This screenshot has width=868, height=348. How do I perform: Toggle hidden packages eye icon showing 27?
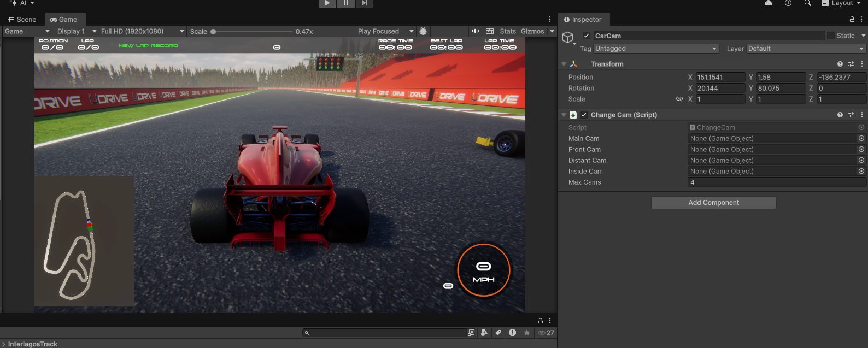[x=546, y=333]
